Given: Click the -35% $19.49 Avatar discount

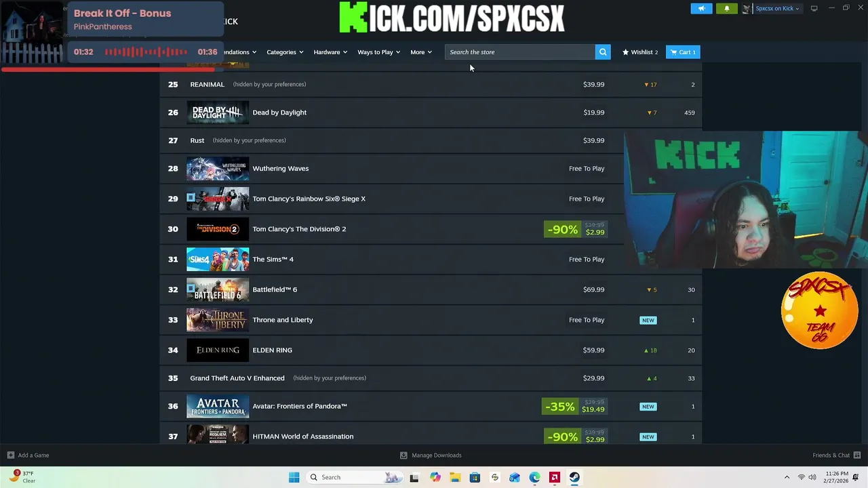Looking at the screenshot, I should coord(574,407).
